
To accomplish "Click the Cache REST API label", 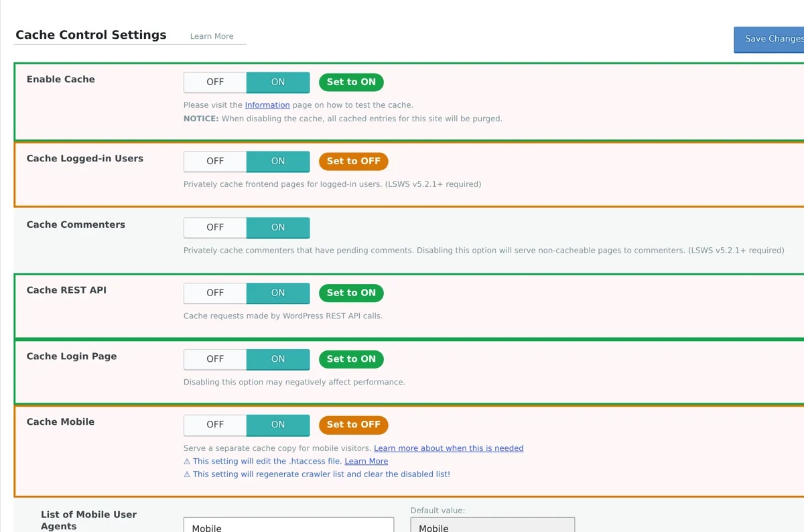I will point(66,290).
